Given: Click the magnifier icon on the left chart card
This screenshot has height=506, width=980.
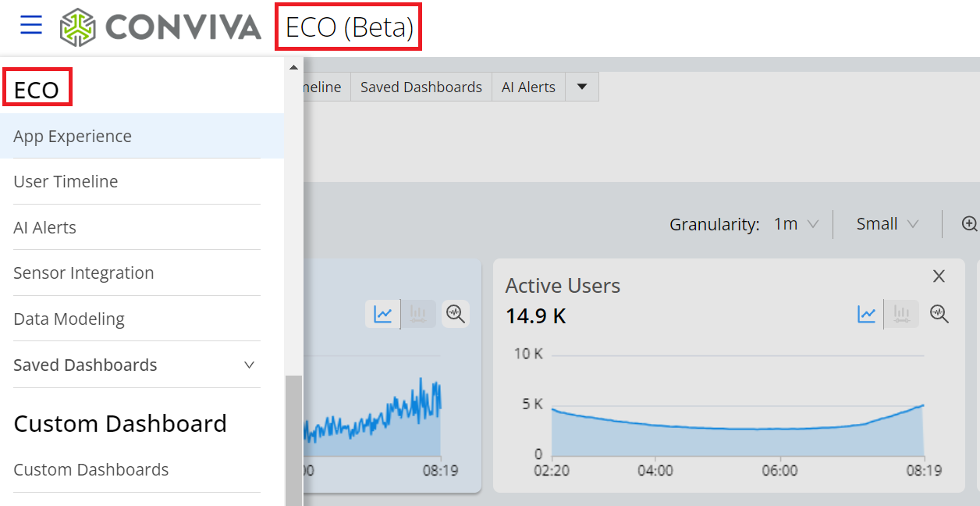Looking at the screenshot, I should pyautogui.click(x=456, y=314).
